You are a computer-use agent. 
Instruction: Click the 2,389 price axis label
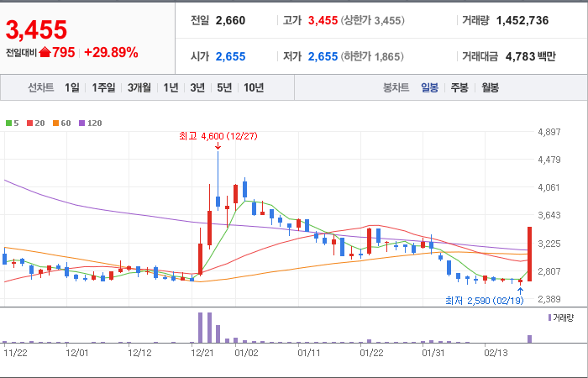(x=549, y=299)
